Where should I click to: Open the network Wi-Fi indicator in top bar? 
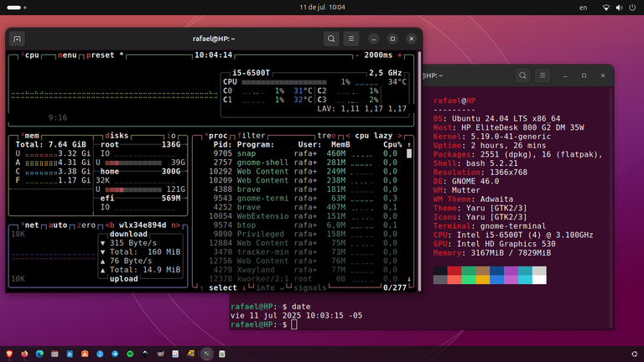(605, 8)
